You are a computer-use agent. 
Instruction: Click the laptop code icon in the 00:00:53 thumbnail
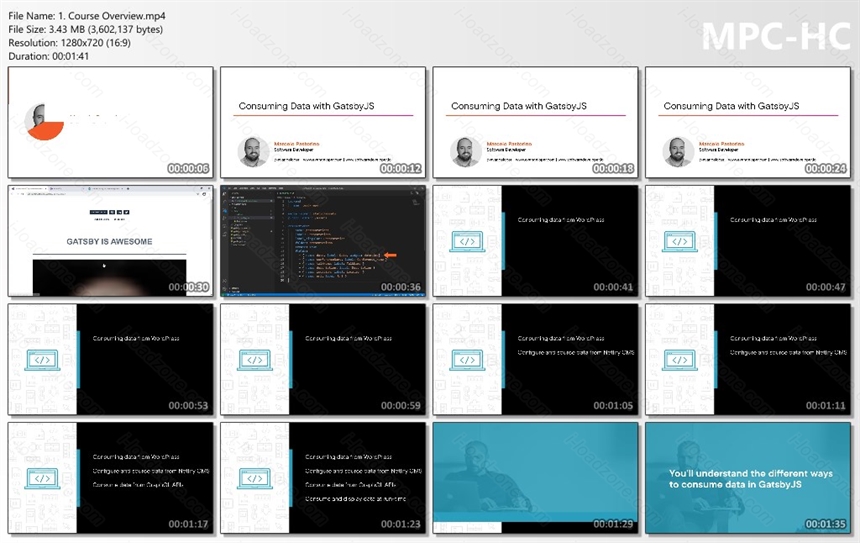point(42,360)
